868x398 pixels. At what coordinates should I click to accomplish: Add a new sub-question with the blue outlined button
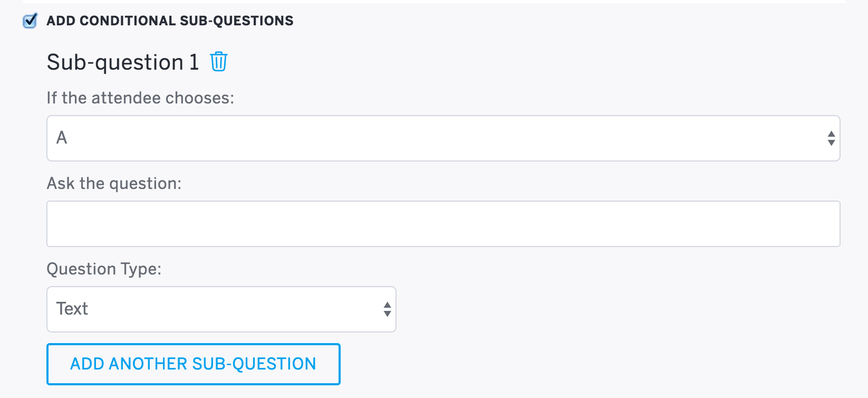194,364
